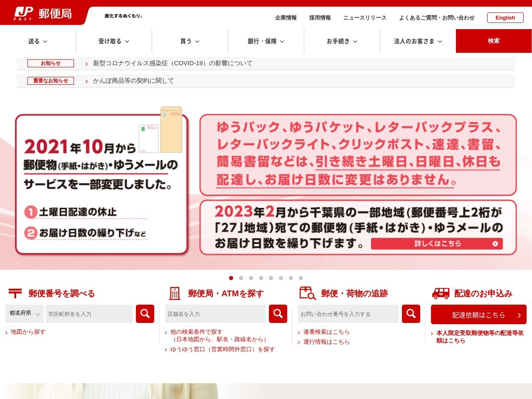Click the building icon beside 郵便局・ATMを探す
532x399 pixels.
point(175,293)
